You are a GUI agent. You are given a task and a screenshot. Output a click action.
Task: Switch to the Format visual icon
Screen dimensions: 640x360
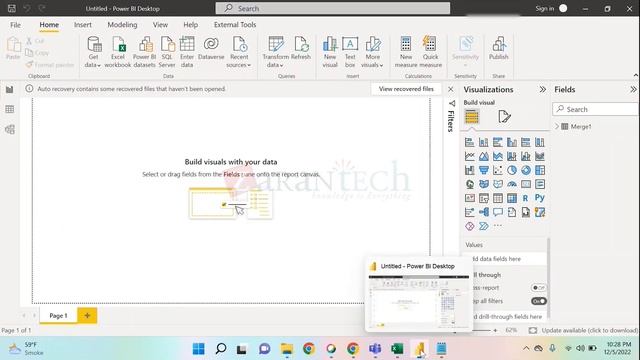pos(504,117)
